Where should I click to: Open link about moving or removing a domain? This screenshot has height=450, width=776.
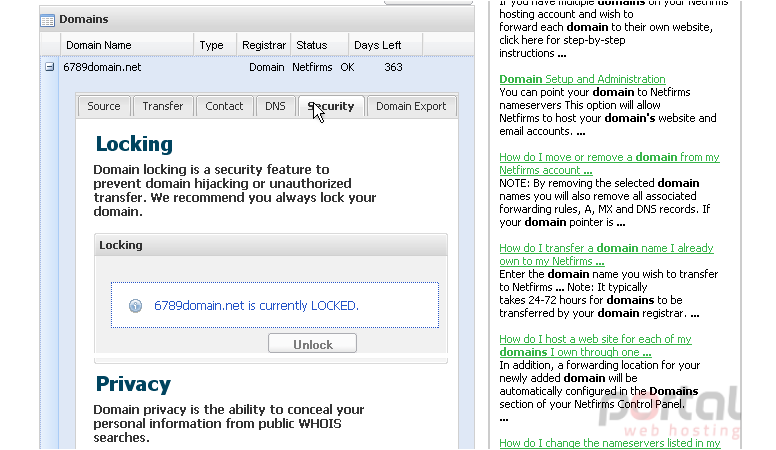(609, 163)
